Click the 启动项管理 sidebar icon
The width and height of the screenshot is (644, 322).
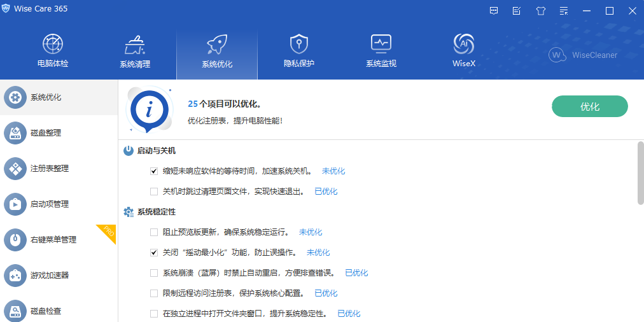click(15, 204)
